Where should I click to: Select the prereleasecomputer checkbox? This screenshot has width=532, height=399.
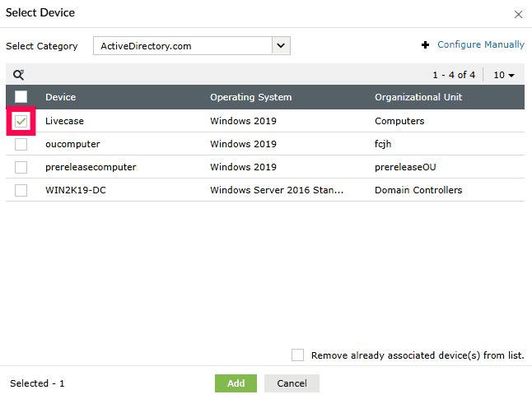[x=21, y=167]
